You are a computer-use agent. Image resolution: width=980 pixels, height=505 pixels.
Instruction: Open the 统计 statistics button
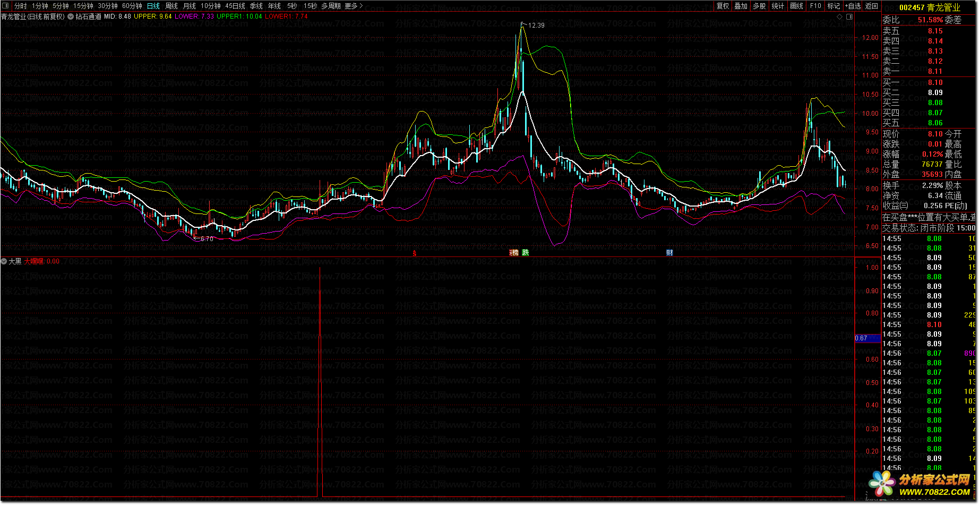click(x=778, y=6)
